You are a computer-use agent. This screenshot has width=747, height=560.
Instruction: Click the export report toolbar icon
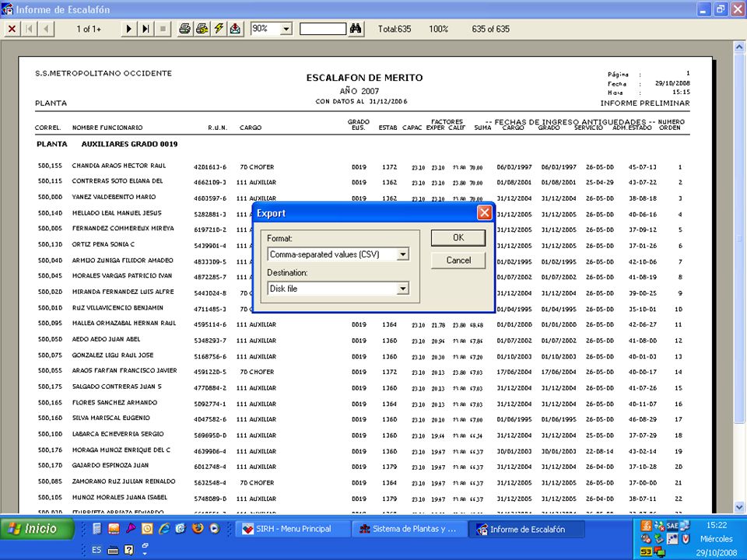point(235,29)
